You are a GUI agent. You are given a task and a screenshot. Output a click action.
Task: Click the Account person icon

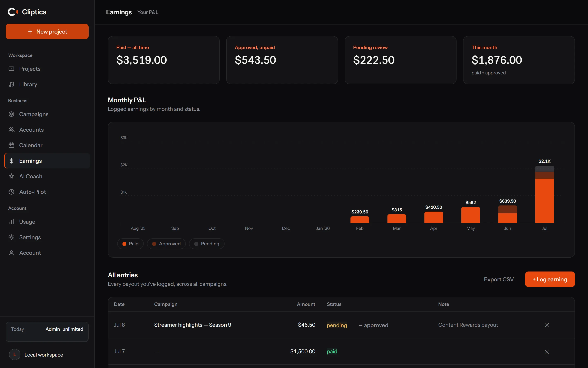point(11,253)
